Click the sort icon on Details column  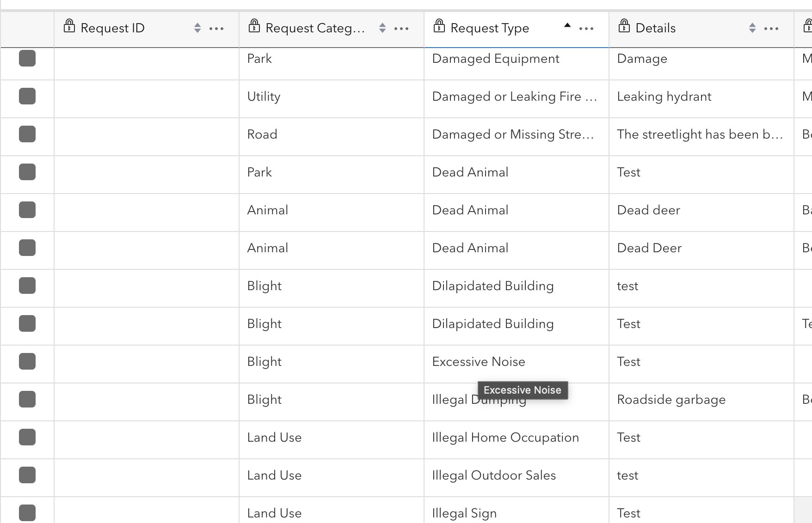tap(752, 28)
